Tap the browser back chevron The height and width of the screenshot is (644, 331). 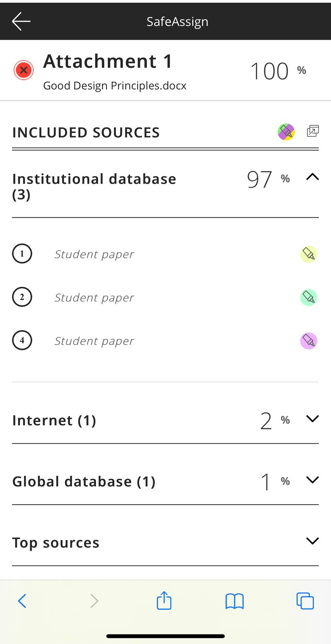point(22,601)
